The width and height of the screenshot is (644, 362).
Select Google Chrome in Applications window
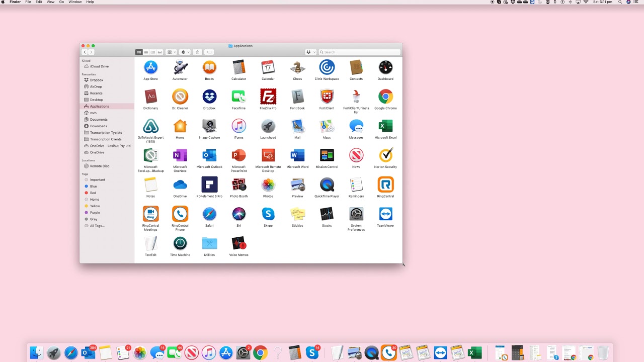coord(386,97)
